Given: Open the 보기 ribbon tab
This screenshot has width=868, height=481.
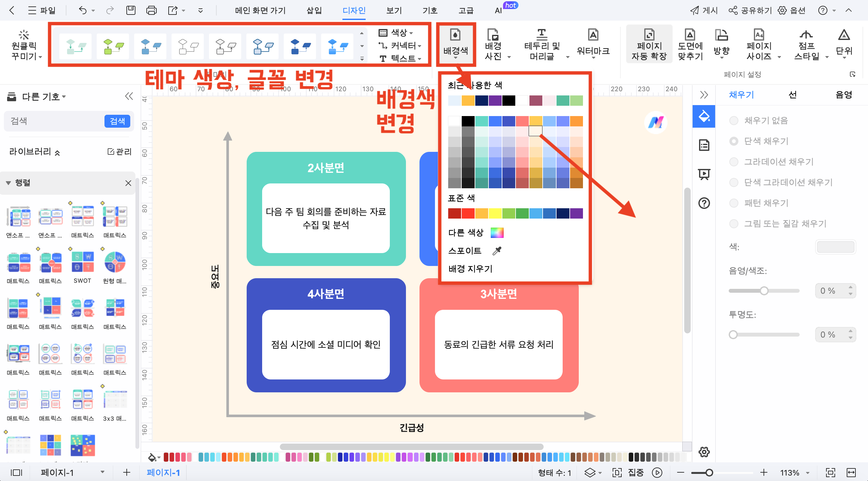Looking at the screenshot, I should pyautogui.click(x=394, y=10).
